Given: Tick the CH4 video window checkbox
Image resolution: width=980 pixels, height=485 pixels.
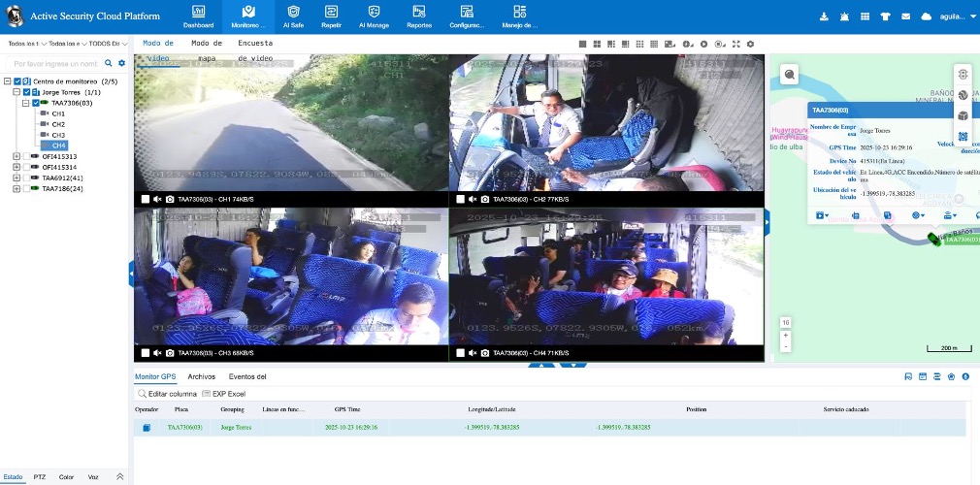Looking at the screenshot, I should click(x=460, y=353).
